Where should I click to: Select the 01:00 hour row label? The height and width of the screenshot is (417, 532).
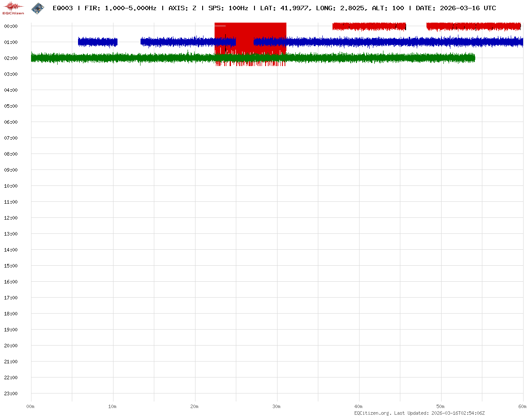[x=11, y=42]
